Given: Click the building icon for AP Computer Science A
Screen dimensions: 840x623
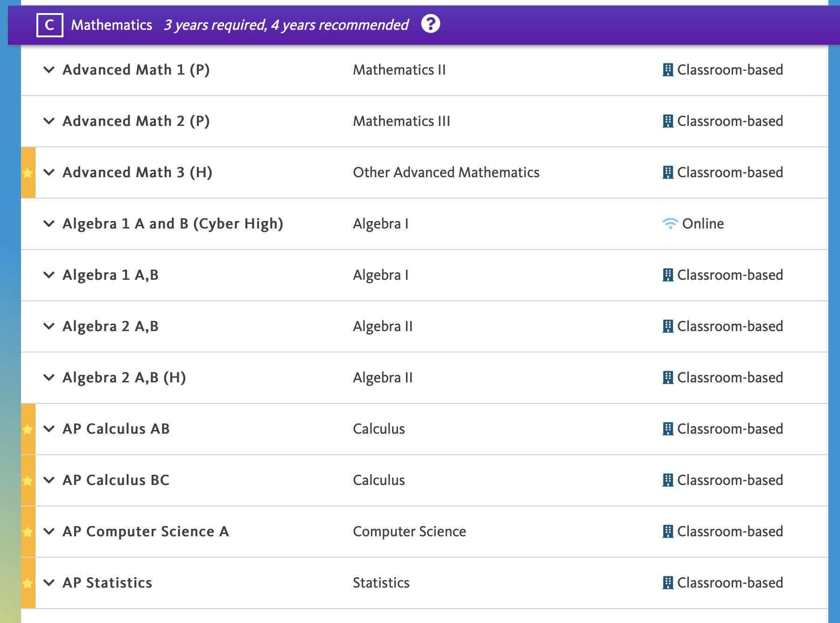Looking at the screenshot, I should [x=668, y=532].
